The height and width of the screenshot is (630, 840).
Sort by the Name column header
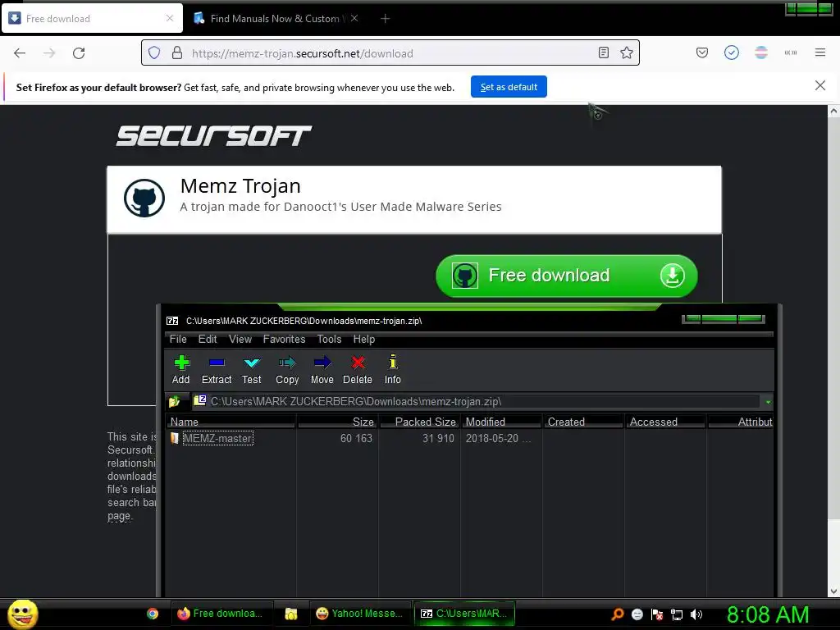[231, 422]
